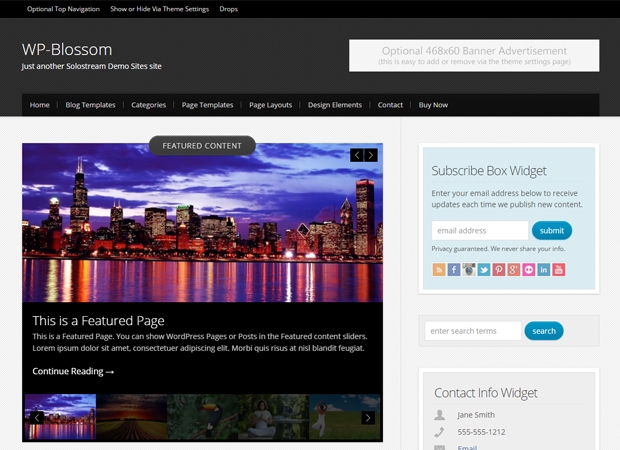Screen dimensions: 620x450
Task: Go to previous featured slide arrow
Action: tap(357, 155)
